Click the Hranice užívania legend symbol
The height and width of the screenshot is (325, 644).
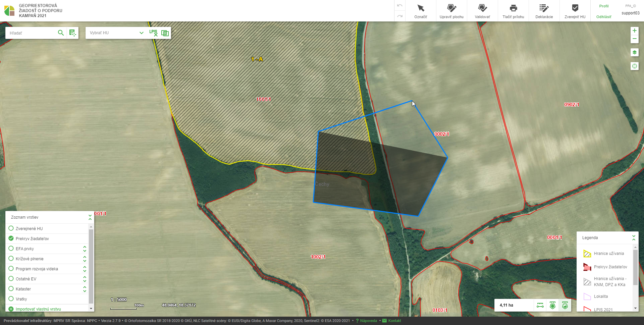587,254
